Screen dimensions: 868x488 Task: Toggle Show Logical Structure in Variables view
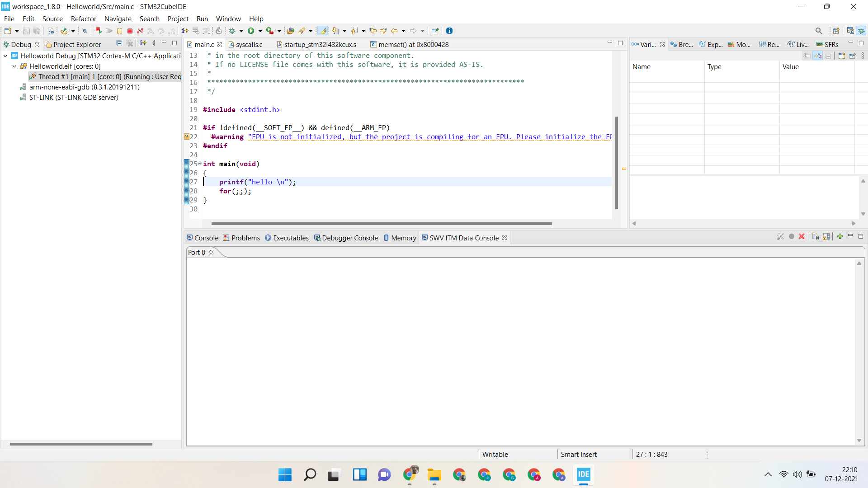coord(818,56)
